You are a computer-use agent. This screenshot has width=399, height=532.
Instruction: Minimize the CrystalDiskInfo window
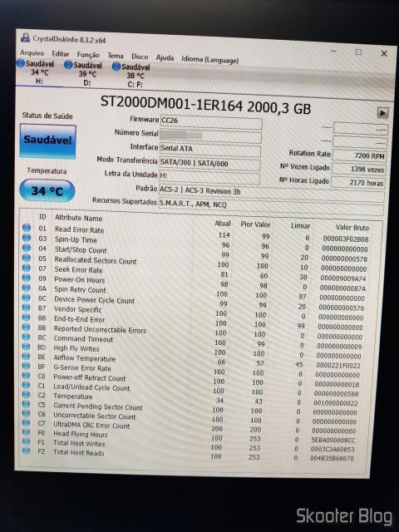tap(334, 51)
